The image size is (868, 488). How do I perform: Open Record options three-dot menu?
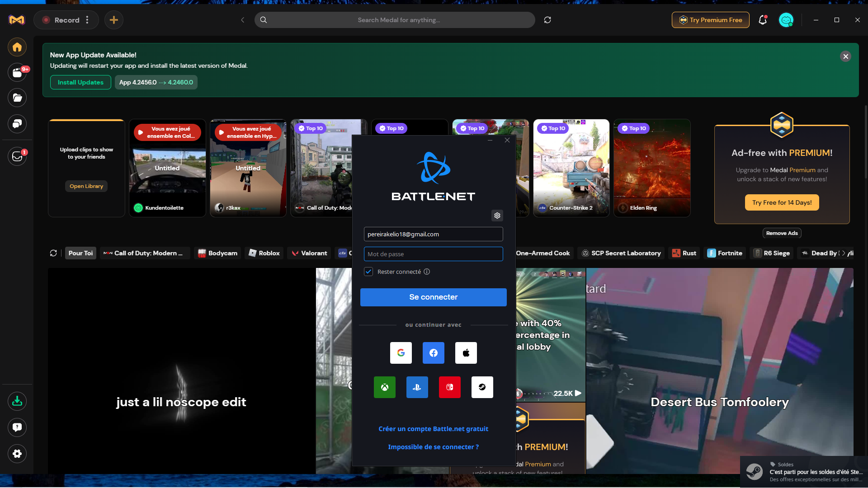pyautogui.click(x=87, y=20)
